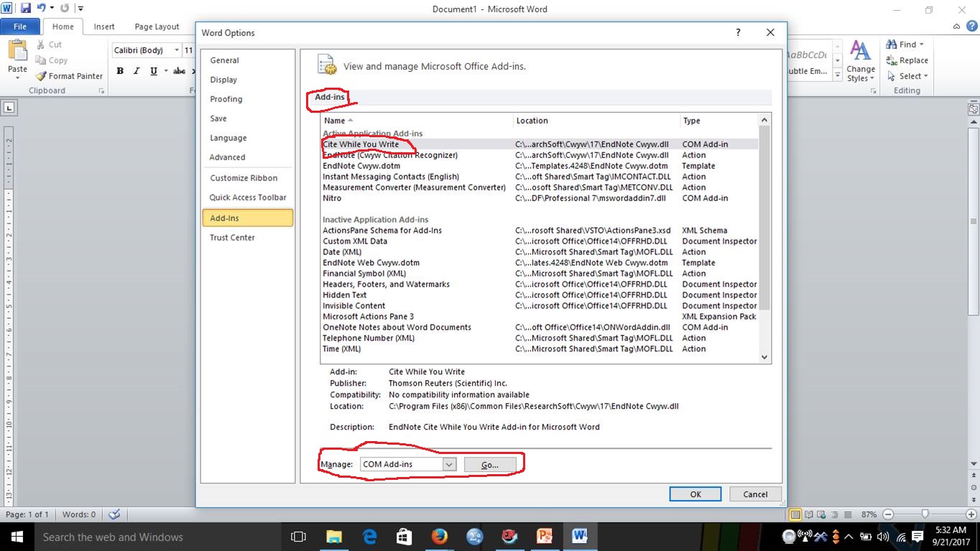
Task: Click the Paste clipboard icon in ribbon
Action: coord(17,52)
